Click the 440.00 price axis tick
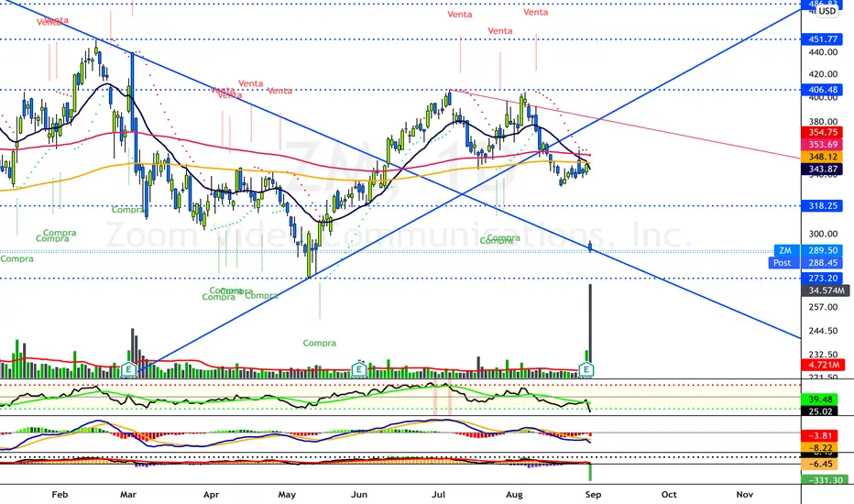854x504 pixels. pos(824,52)
